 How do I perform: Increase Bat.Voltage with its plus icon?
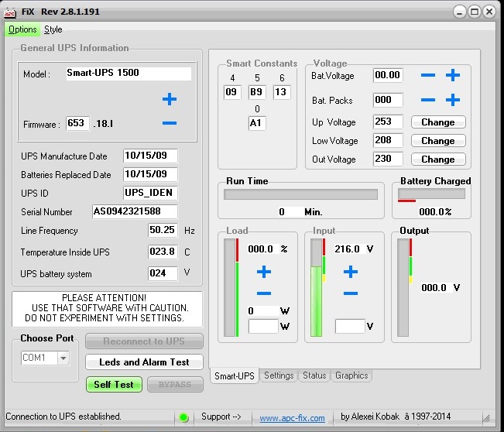coord(453,75)
